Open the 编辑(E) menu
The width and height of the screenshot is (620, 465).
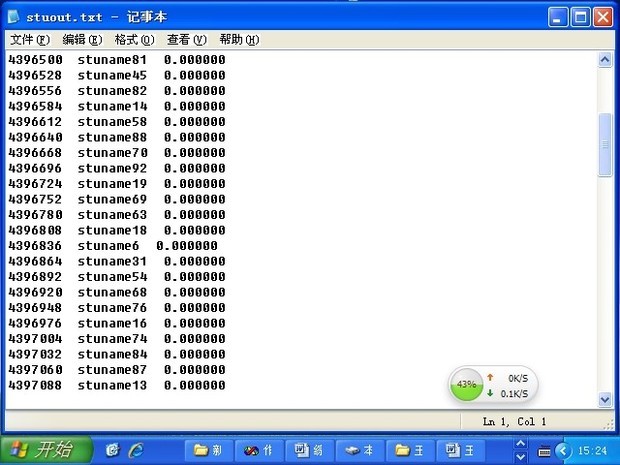(82, 40)
